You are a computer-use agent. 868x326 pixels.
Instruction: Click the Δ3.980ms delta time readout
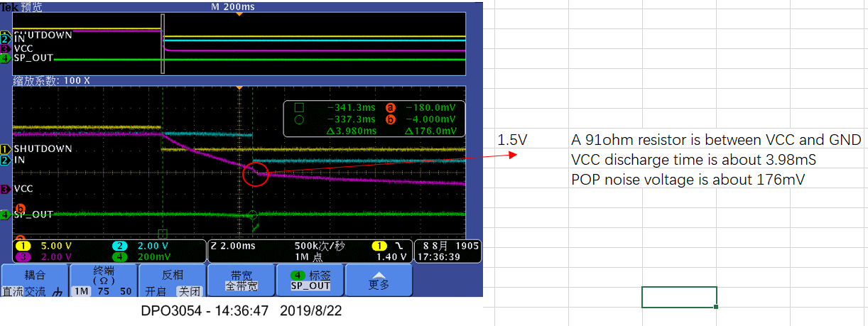[x=350, y=131]
